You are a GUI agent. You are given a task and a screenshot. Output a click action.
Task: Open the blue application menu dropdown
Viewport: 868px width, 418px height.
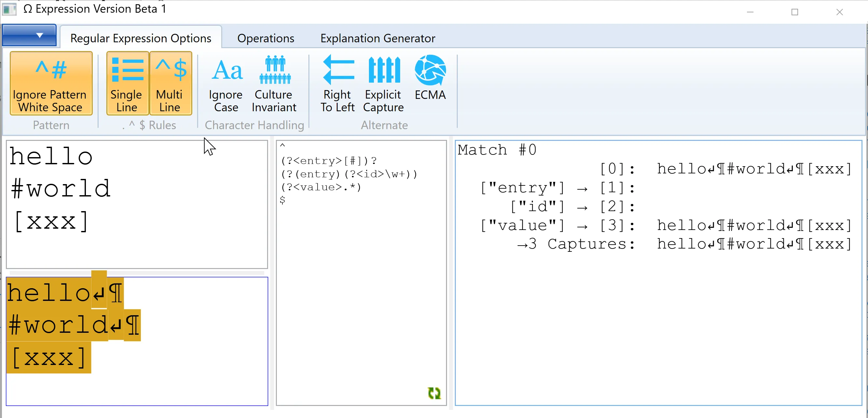point(29,35)
